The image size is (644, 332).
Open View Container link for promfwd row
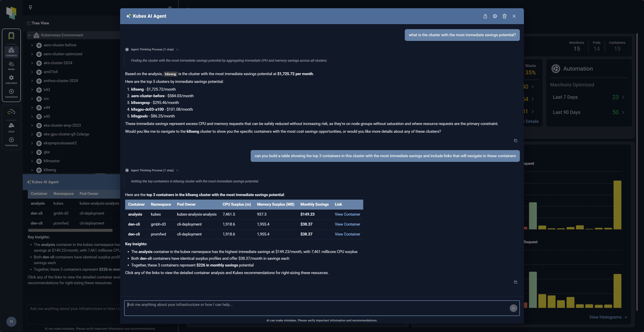347,234
